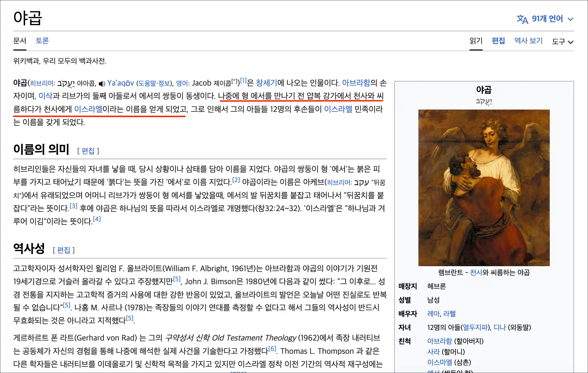Open the 아브라함 link in intro paragraph
The image size is (588, 373).
pyautogui.click(x=356, y=83)
